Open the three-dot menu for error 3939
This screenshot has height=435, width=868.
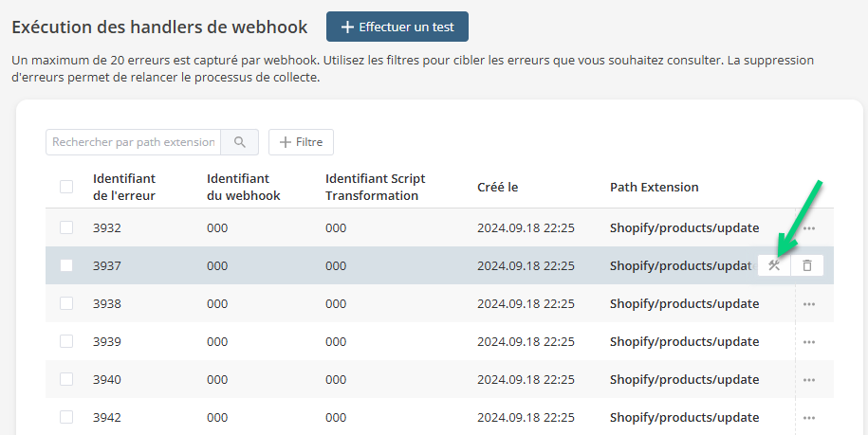809,342
